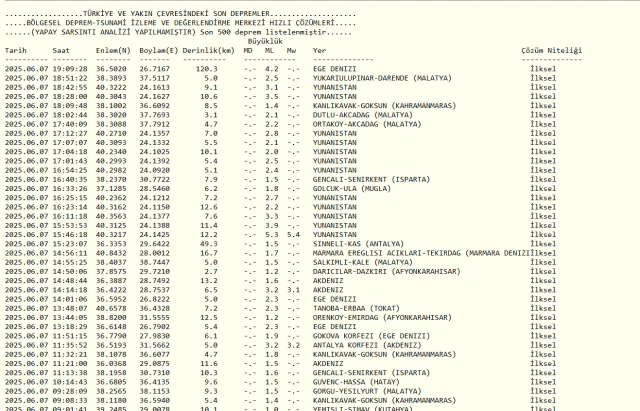This screenshot has width=640, height=411.
Task: Click 'ORTAKOY-AKCADAG (MALATYA)' location
Action: pyautogui.click(x=367, y=124)
